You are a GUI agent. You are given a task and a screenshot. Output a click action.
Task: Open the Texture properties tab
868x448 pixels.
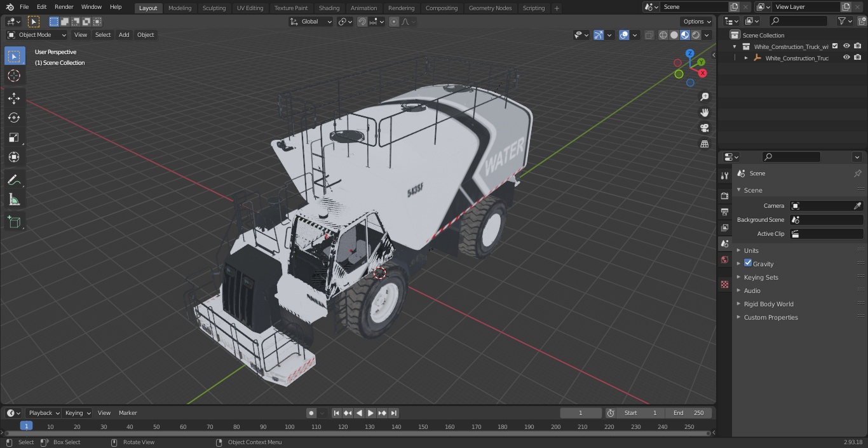pos(724,284)
